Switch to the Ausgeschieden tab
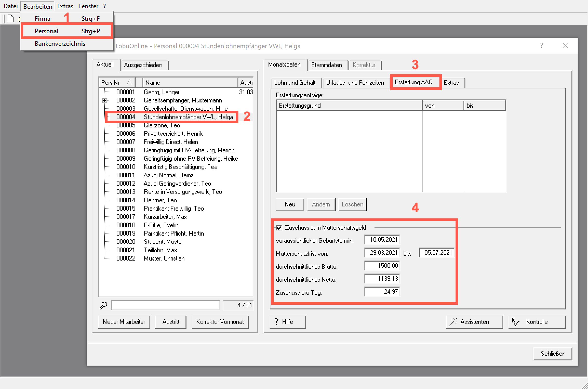 pyautogui.click(x=143, y=65)
